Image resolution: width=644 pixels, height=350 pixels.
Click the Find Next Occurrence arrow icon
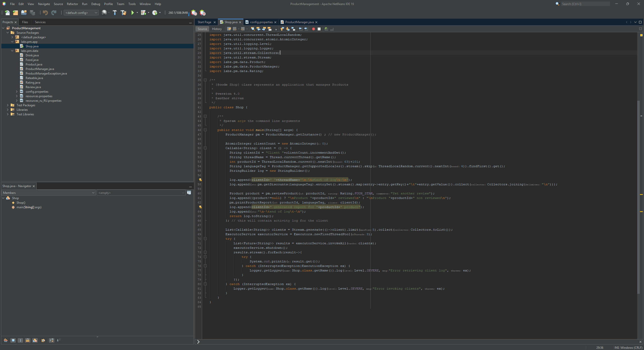coord(264,29)
